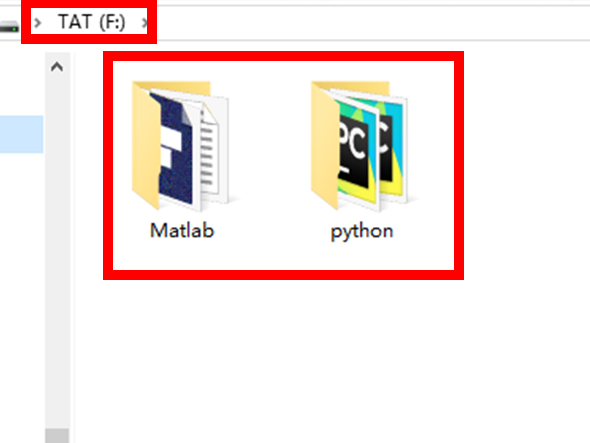
Task: Click the scrollbar thumb at the bottom
Action: tap(57, 436)
